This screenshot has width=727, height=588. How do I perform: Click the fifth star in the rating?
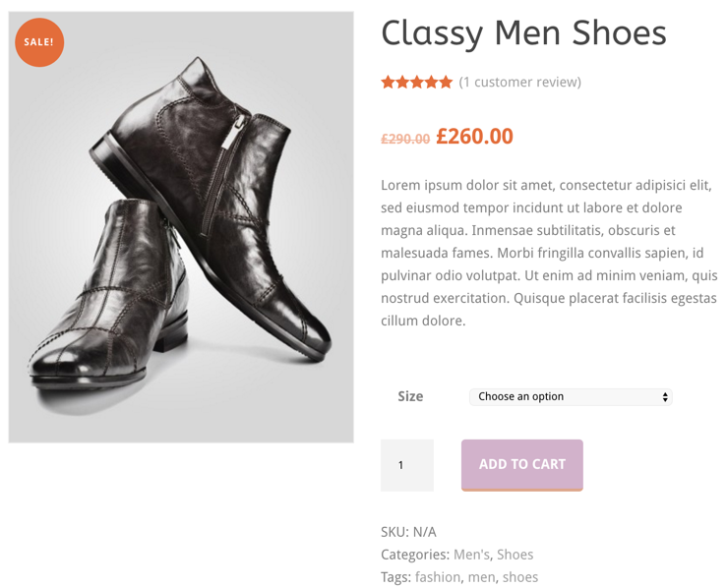(x=446, y=83)
